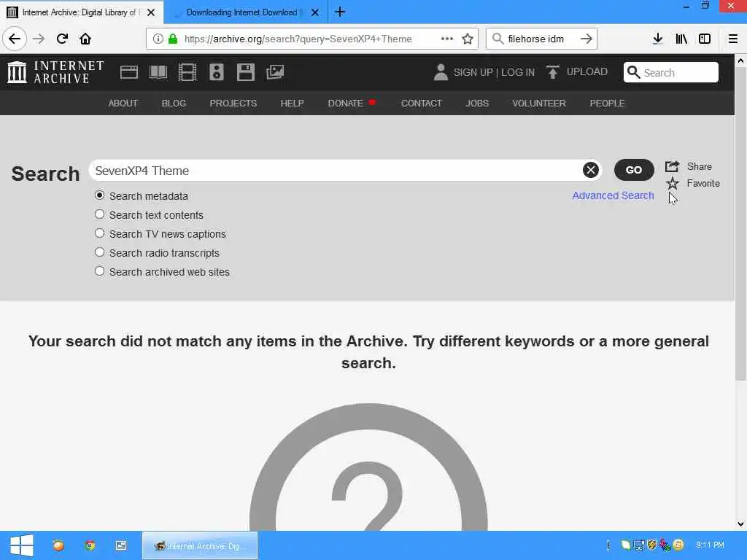Show site information icon in address bar

pos(158,39)
